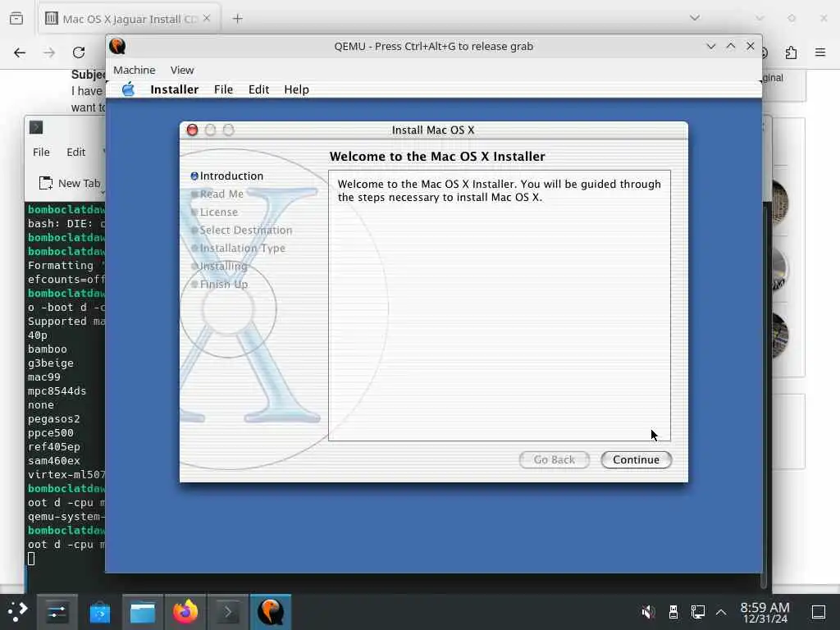Screen dimensions: 840x630
Task: Expand the hidden system tray icons arrow
Action: [721, 612]
